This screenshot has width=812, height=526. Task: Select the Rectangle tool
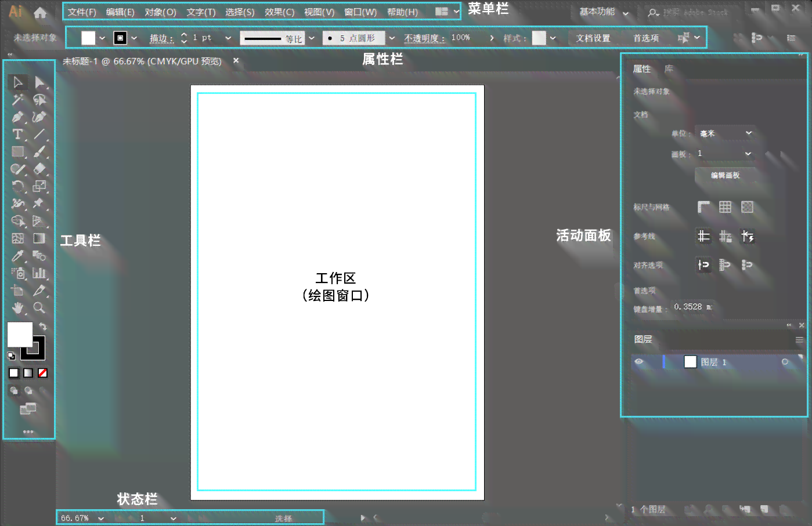[18, 152]
